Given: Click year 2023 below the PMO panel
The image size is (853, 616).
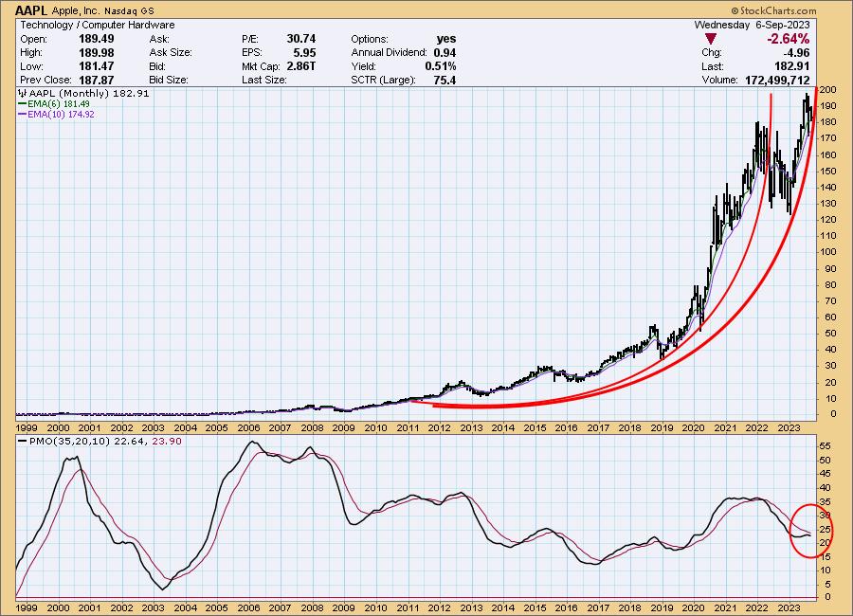Looking at the screenshot, I should point(789,607).
